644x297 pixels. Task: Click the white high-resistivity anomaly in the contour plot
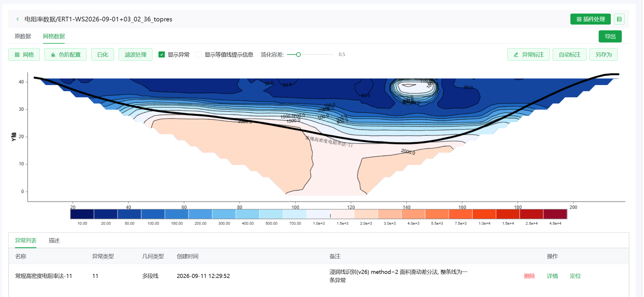point(414,88)
